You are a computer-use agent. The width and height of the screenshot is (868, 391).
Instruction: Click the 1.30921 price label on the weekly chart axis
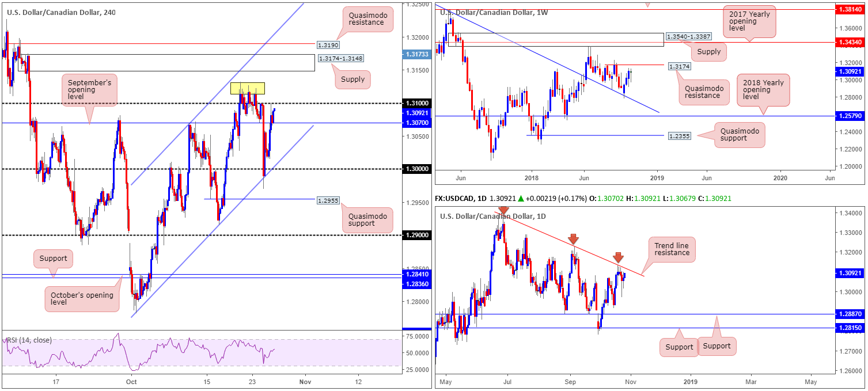[850, 72]
